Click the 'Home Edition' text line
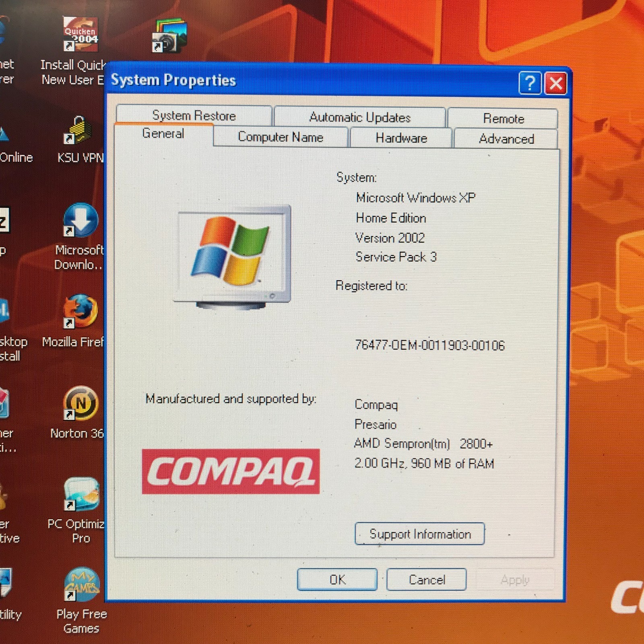This screenshot has width=644, height=644. coord(391,218)
